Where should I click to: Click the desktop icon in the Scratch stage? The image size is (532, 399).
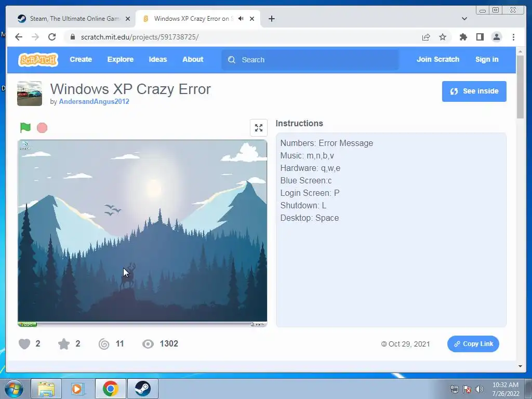tap(25, 145)
